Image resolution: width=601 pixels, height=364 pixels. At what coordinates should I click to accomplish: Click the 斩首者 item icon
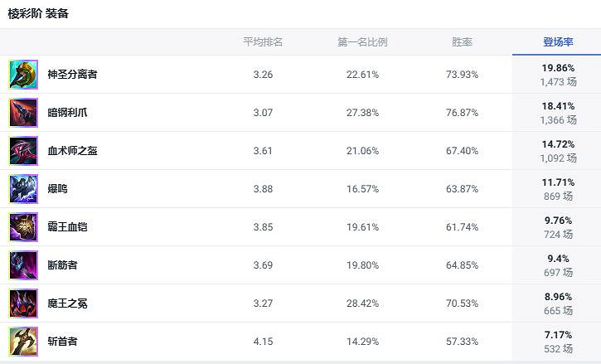(x=23, y=342)
